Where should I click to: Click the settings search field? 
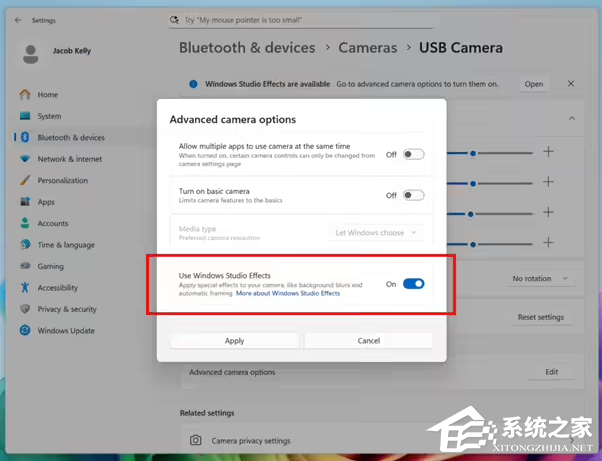(301, 20)
